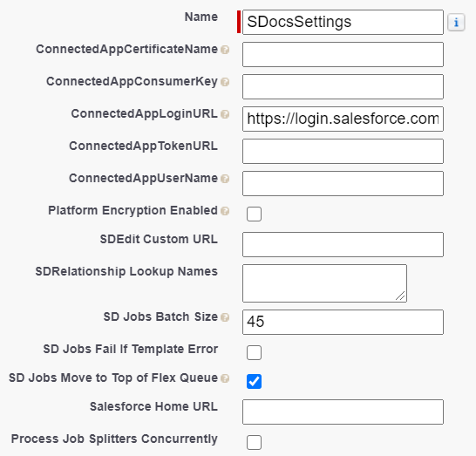Image resolution: width=476 pixels, height=456 pixels.
Task: Check SD Jobs Fail If Template Error
Action: pos(254,352)
